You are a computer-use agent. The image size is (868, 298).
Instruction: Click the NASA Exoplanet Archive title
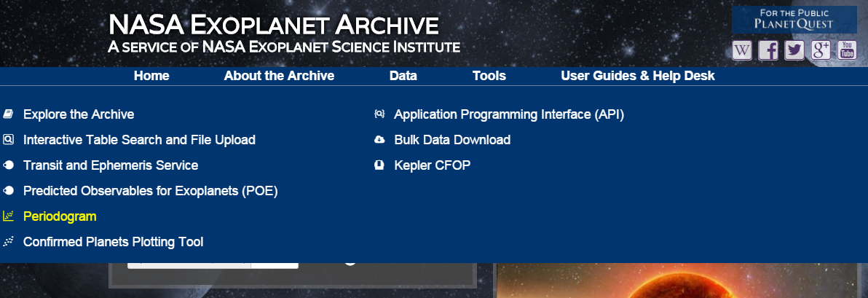[274, 25]
